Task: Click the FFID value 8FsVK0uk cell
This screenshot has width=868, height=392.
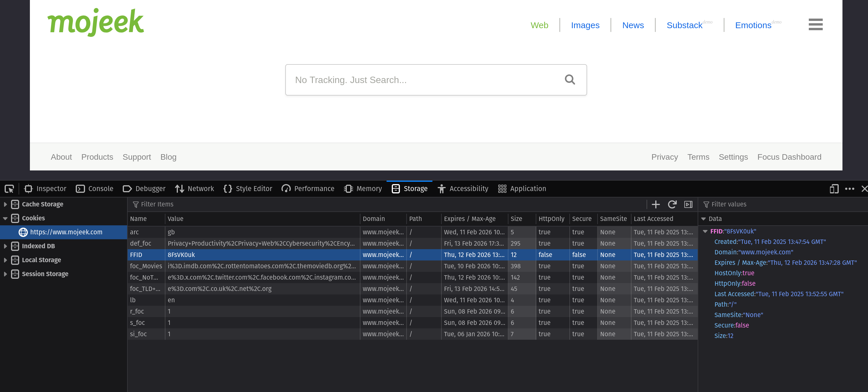Action: (x=262, y=255)
